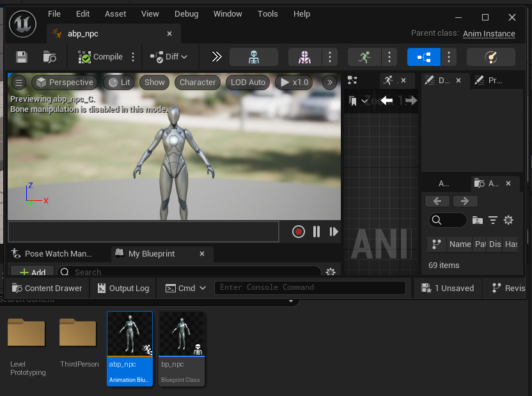Toggle the Lit view mode button
Image resolution: width=532 pixels, height=396 pixels.
119,83
